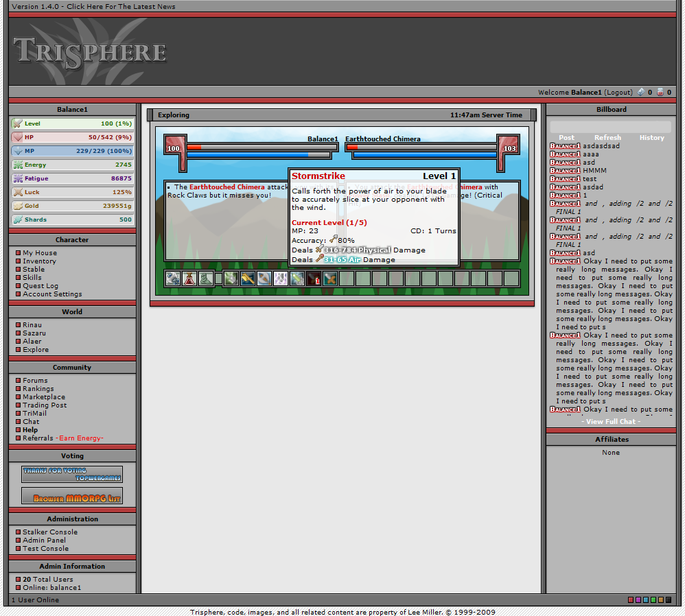
Task: Open the Trading Post
Action: pos(45,405)
